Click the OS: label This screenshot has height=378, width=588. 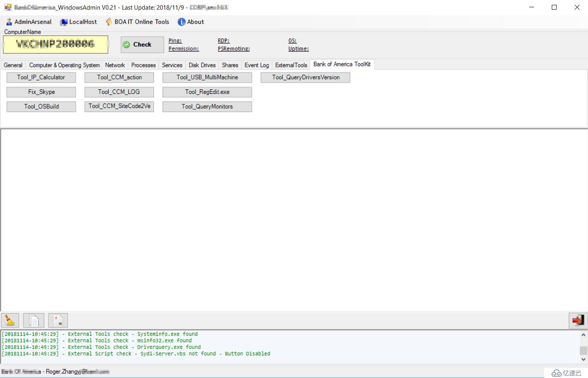pos(293,41)
